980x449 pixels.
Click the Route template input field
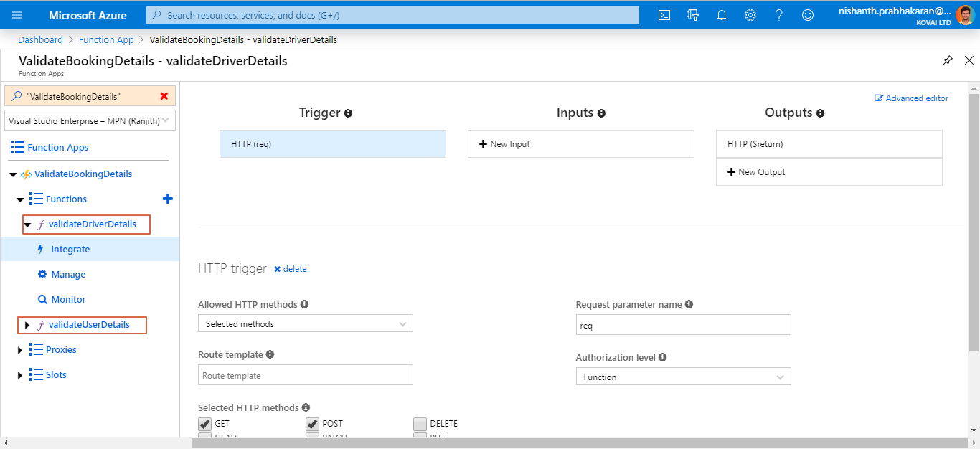pos(305,375)
